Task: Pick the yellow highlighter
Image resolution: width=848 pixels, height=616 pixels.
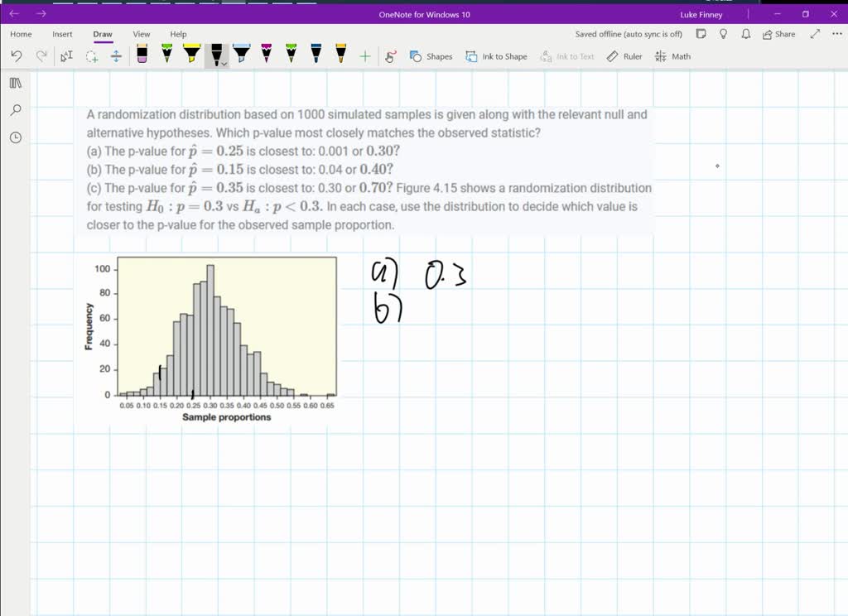Action: point(191,55)
